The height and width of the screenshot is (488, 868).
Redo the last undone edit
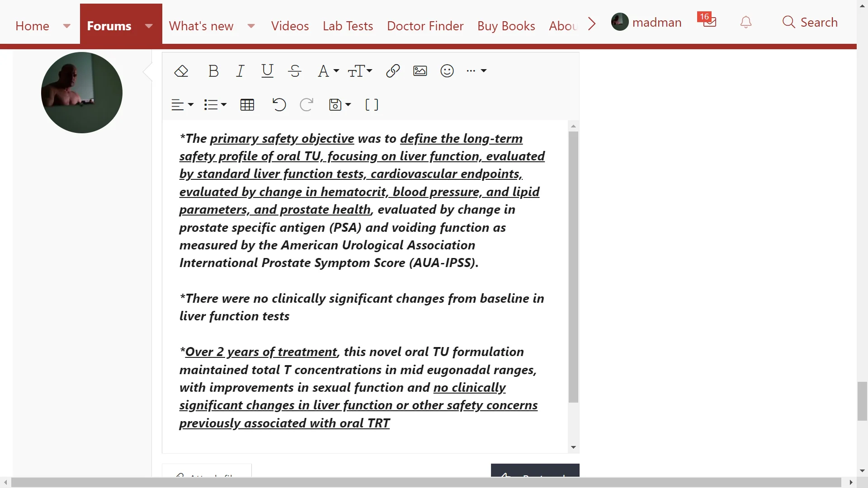[307, 105]
